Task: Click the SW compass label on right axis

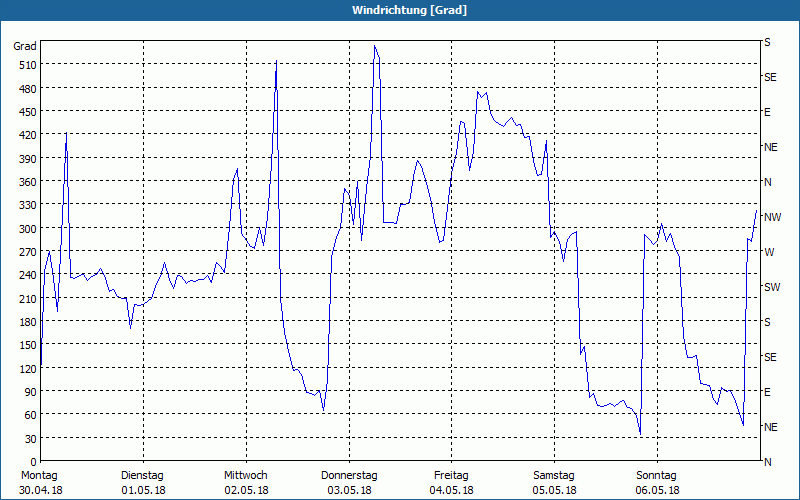Action: click(x=772, y=287)
